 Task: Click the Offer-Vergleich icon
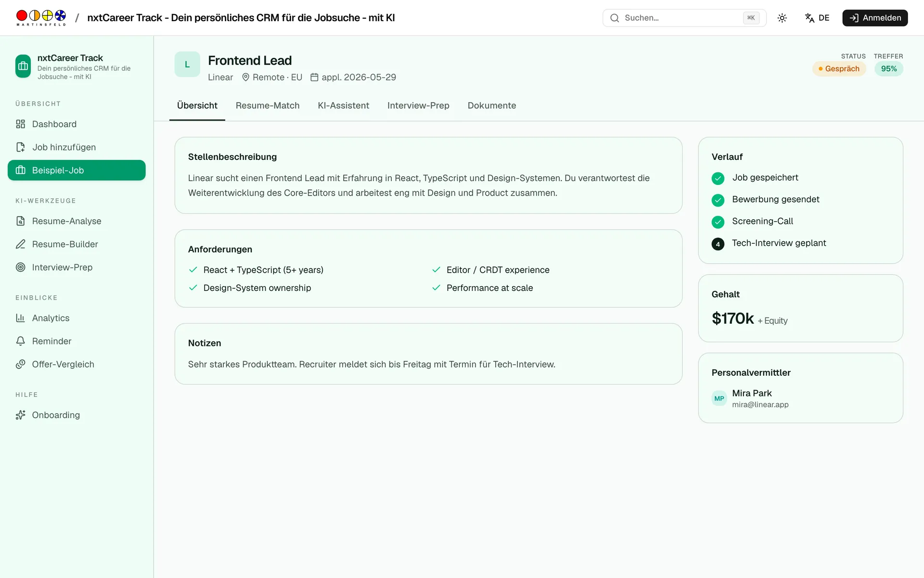point(20,364)
